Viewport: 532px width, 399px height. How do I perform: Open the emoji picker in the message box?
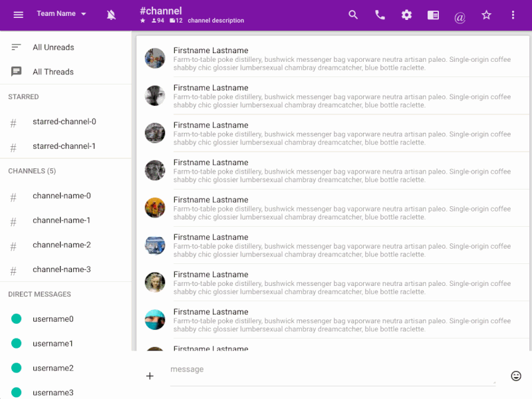[516, 376]
